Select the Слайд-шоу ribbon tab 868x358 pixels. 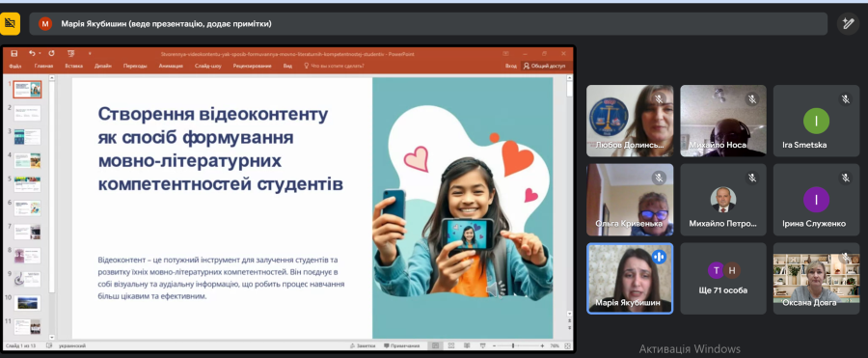coord(208,66)
